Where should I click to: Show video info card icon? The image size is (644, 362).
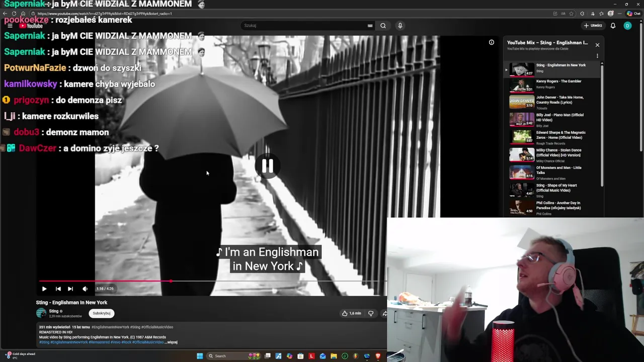point(492,42)
